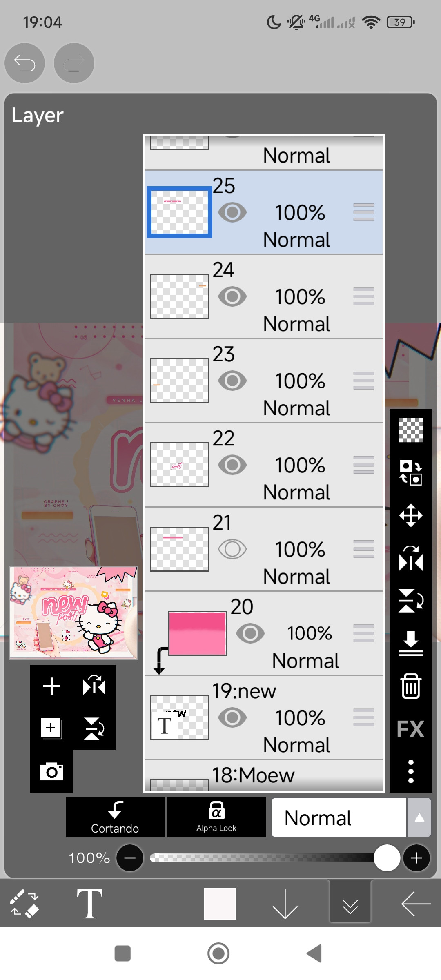Select the move transform tool
441x980 pixels.
tap(410, 515)
